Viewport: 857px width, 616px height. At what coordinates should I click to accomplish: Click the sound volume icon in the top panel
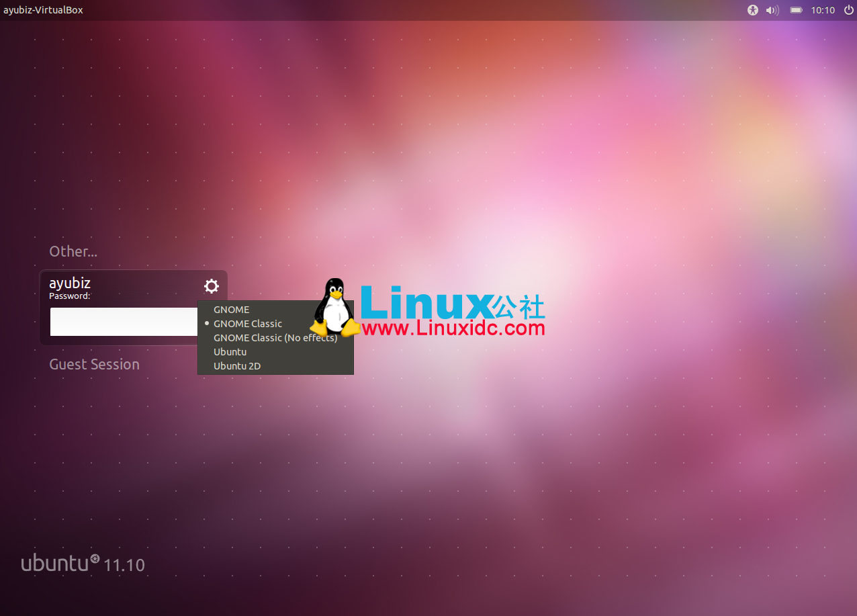pyautogui.click(x=771, y=10)
